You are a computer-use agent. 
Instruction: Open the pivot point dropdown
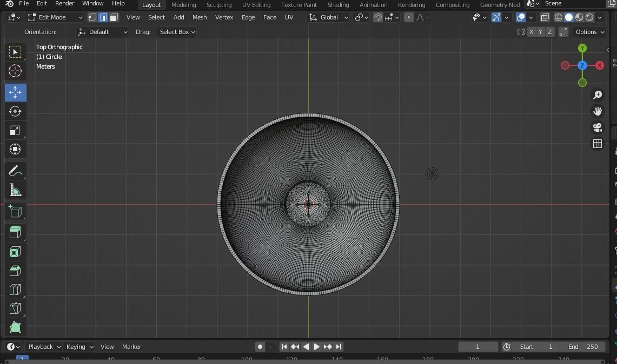pos(361,17)
